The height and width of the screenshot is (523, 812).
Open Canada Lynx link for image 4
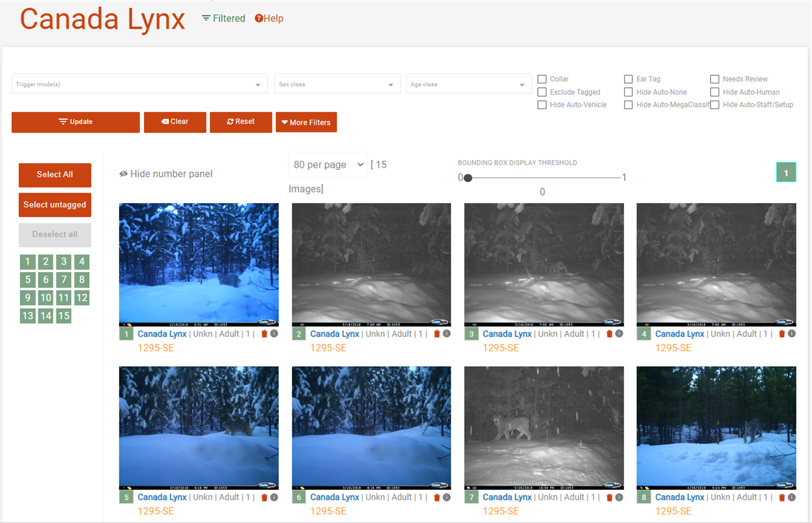680,334
